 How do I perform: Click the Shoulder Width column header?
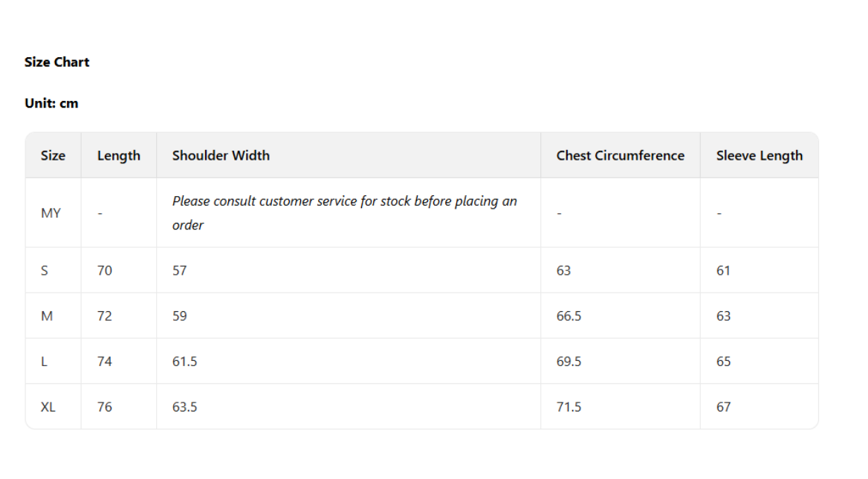(x=221, y=155)
